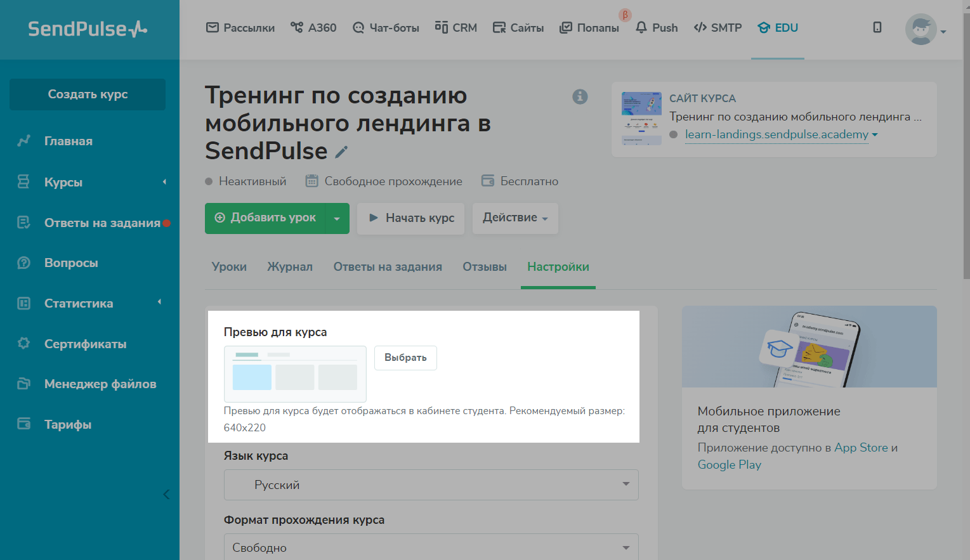This screenshot has height=560, width=970.
Task: Switch to the Отзывы tab
Action: [x=484, y=267]
